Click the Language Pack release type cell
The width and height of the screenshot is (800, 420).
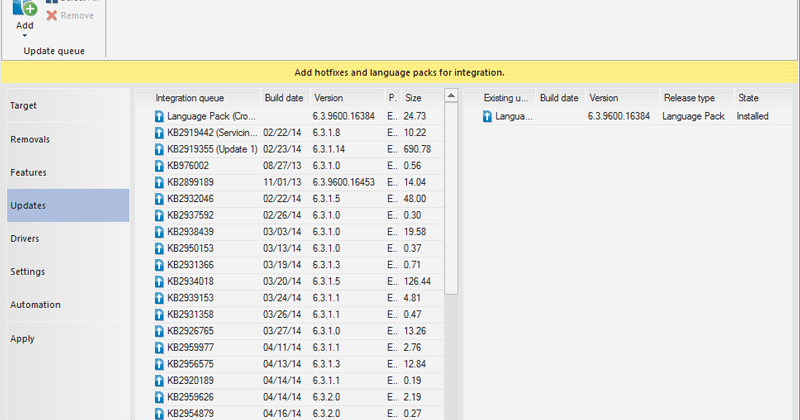[693, 116]
